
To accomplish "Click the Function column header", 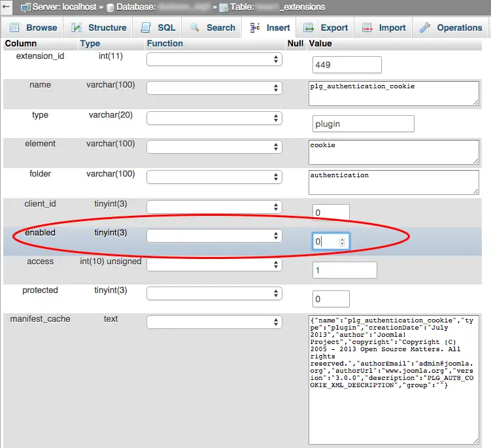I will coord(165,44).
